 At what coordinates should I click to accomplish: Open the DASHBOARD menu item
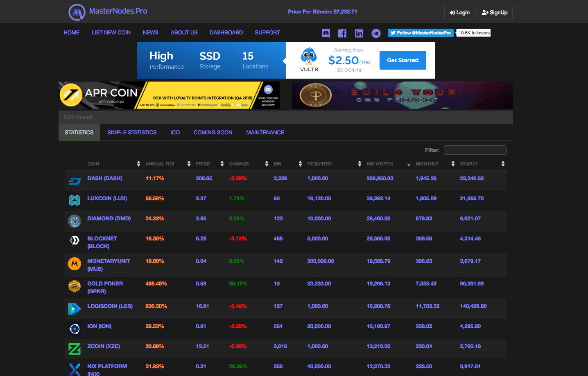coord(226,32)
